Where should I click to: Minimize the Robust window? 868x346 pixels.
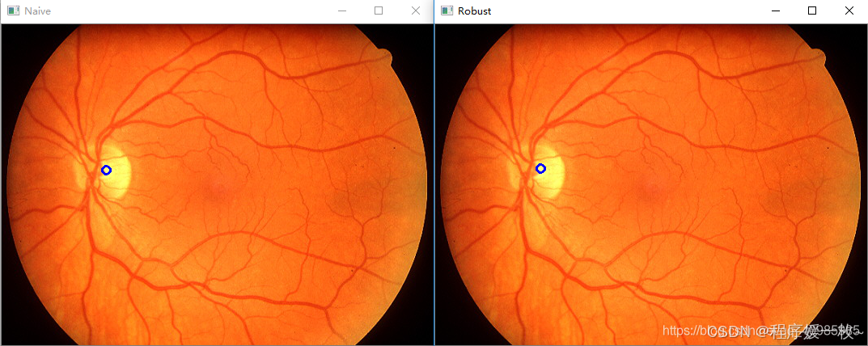tap(776, 11)
